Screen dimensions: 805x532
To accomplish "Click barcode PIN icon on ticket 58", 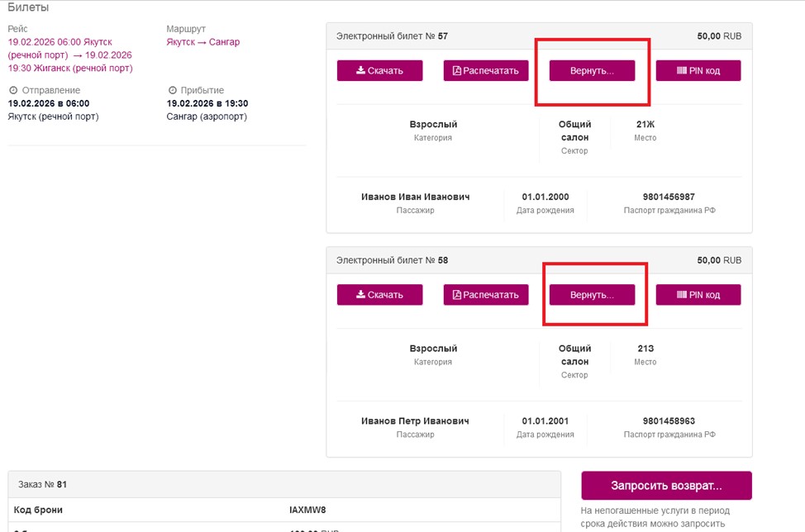I will [682, 294].
